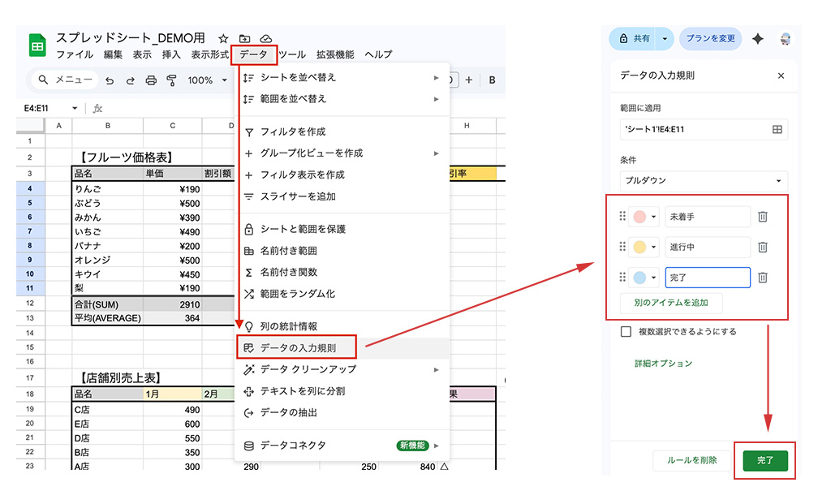Select the paint format roller icon

coord(171,80)
